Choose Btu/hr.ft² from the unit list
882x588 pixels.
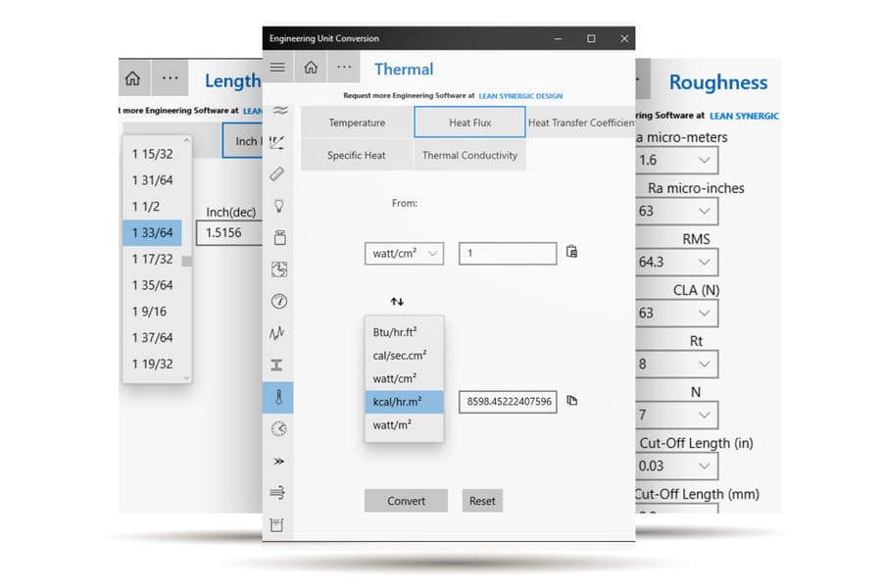click(404, 332)
